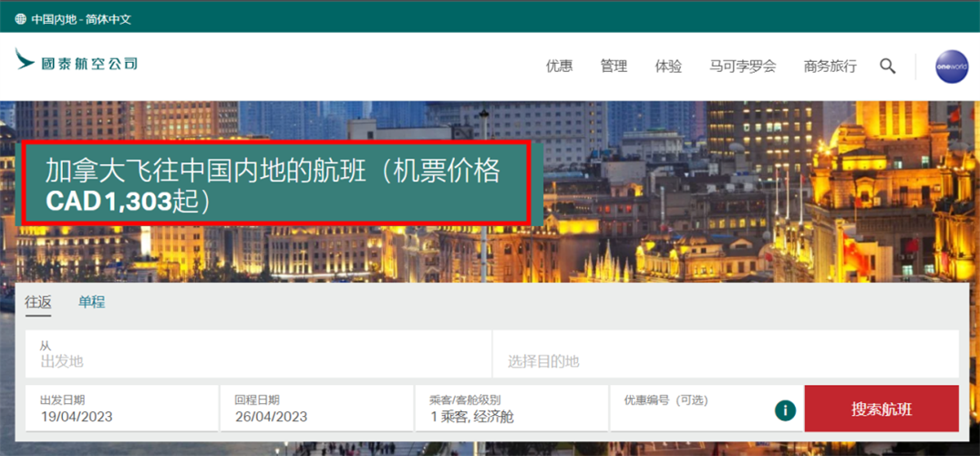Open the 马可孛罗会 menu

(x=742, y=67)
